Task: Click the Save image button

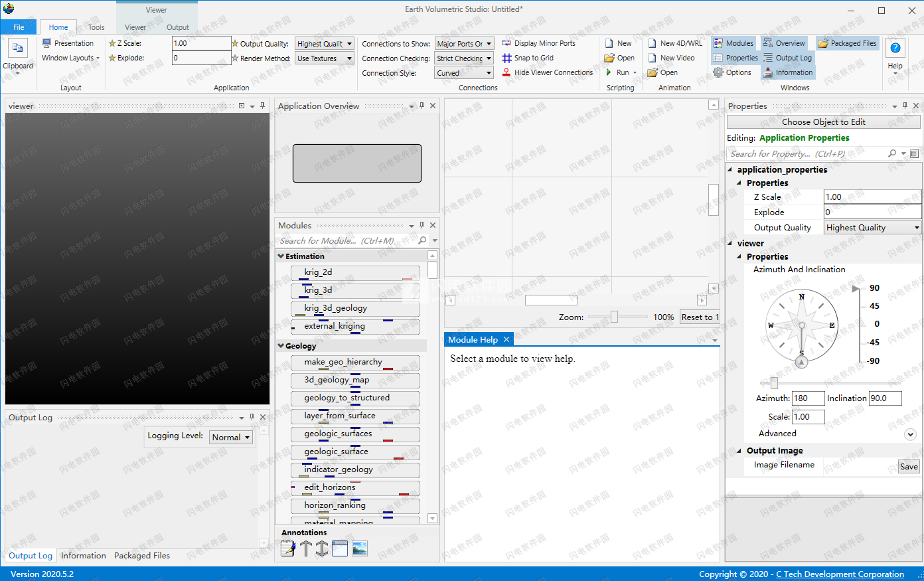Action: (909, 467)
